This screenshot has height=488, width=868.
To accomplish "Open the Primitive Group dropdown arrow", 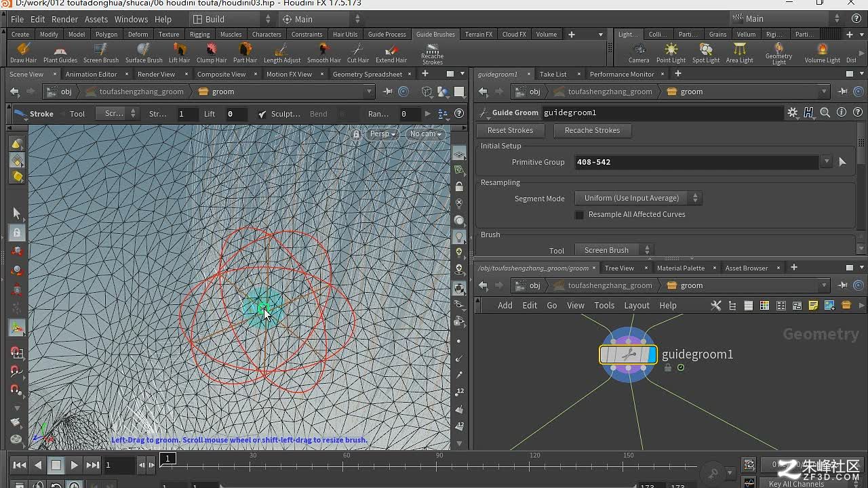I will click(x=826, y=162).
